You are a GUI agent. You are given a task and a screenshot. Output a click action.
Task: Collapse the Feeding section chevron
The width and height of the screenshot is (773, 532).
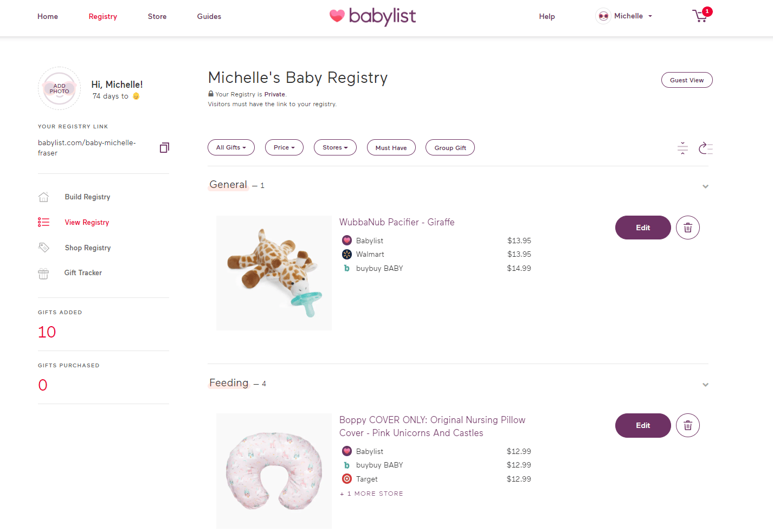click(x=705, y=384)
